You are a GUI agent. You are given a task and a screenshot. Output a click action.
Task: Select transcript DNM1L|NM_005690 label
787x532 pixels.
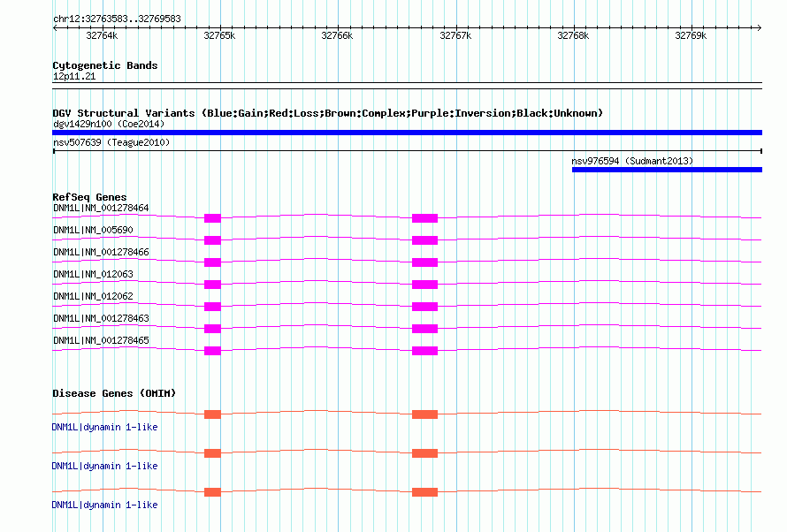tap(93, 230)
